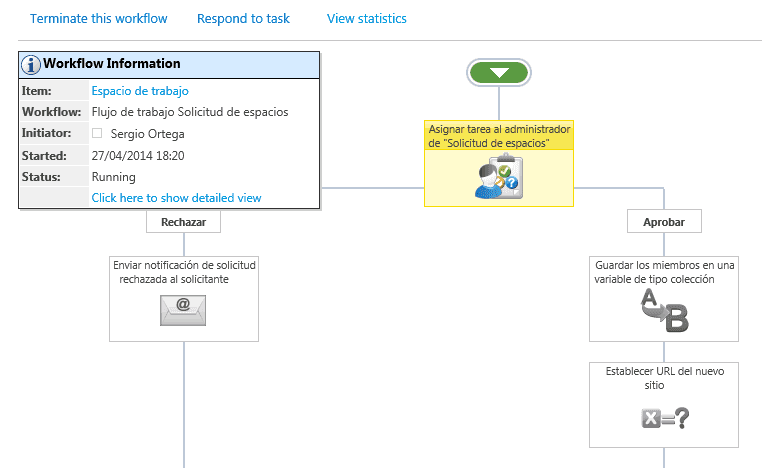Click the Status: field label
Screen dimensions: 762x468
pos(41,177)
